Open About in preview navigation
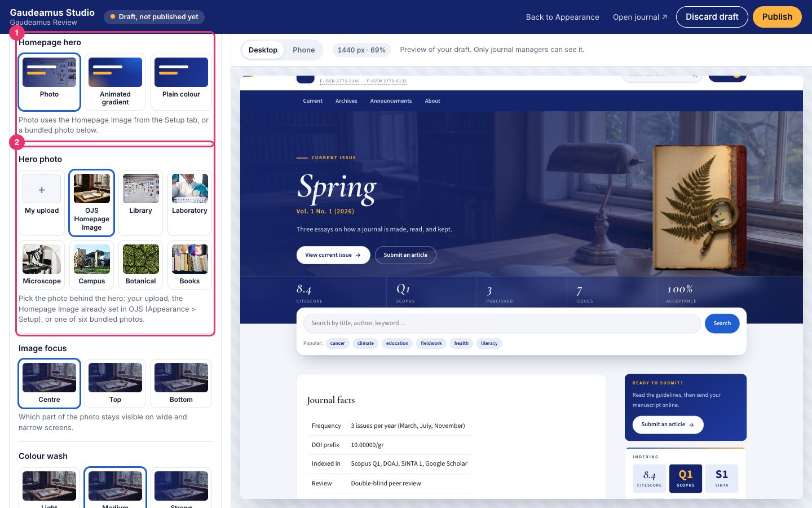Screen dimensions: 812x508 pyautogui.click(x=433, y=101)
